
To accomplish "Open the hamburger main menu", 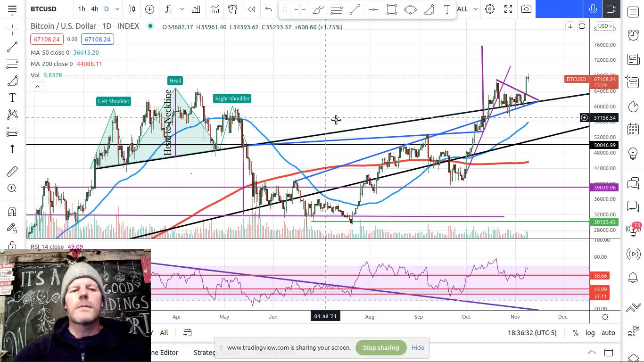I will [12, 9].
